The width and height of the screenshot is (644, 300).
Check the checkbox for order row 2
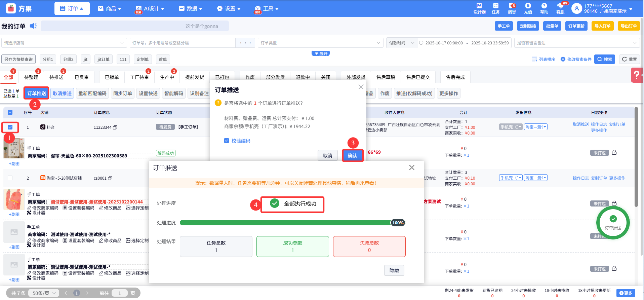pyautogui.click(x=10, y=178)
